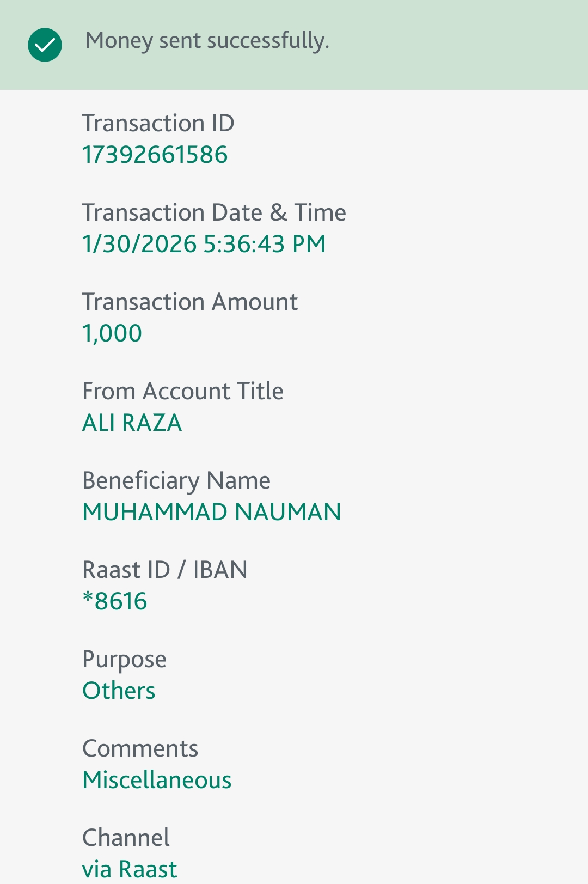Tap the Channel label

point(126,838)
